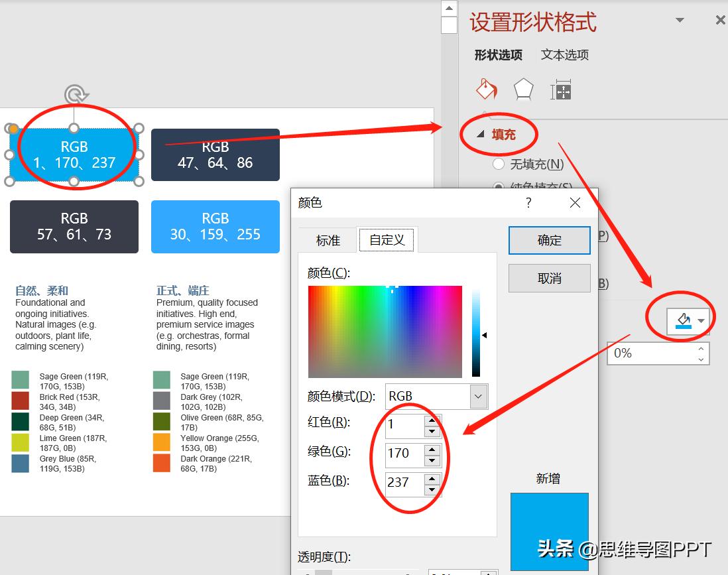
Task: Open the Size & Properties panel icon
Action: 560,88
